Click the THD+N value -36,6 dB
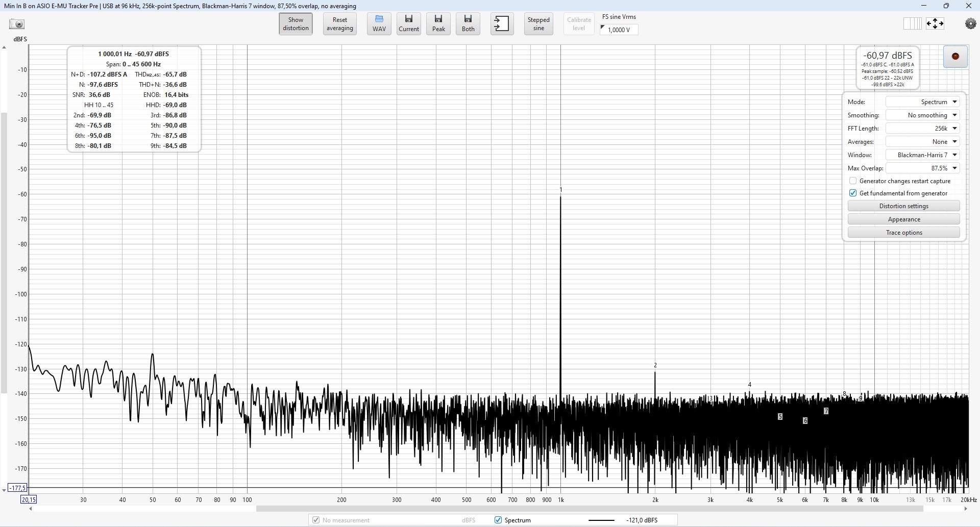Image resolution: width=980 pixels, height=527 pixels. point(175,85)
